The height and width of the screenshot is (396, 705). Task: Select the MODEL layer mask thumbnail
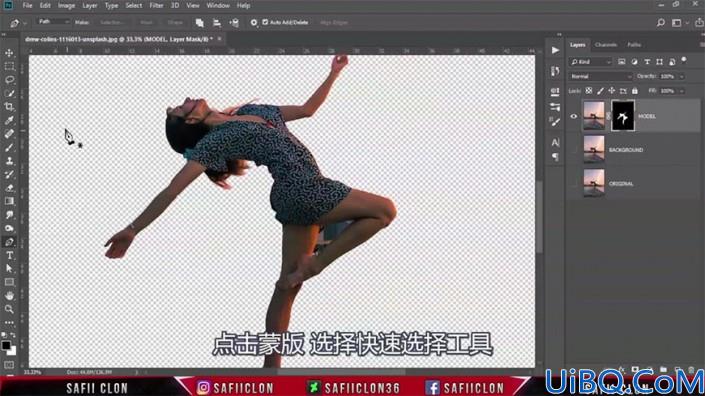click(x=623, y=116)
